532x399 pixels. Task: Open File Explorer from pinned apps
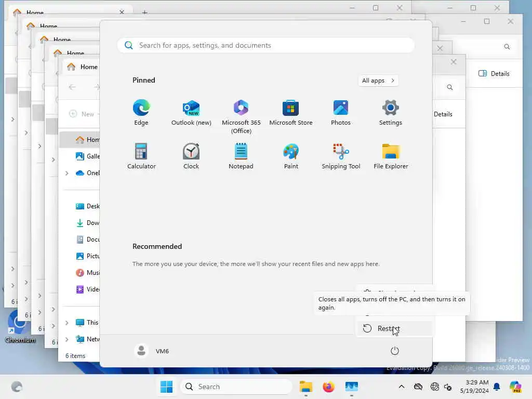[391, 156]
